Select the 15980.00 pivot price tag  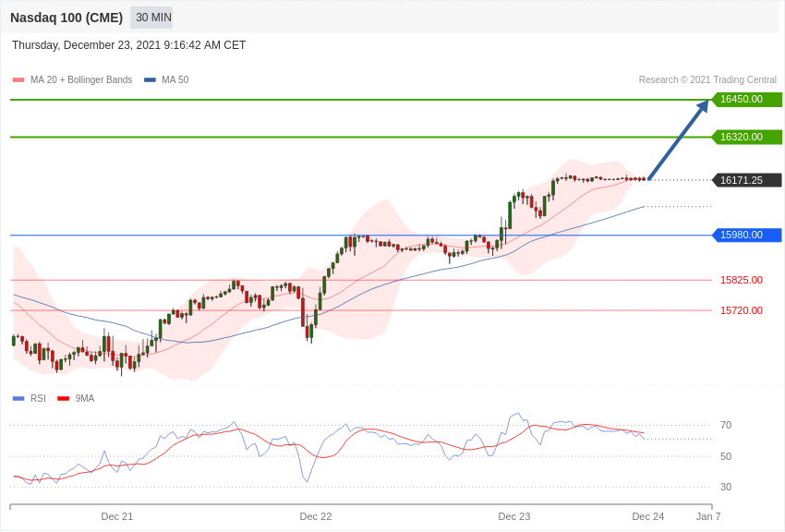coord(746,235)
